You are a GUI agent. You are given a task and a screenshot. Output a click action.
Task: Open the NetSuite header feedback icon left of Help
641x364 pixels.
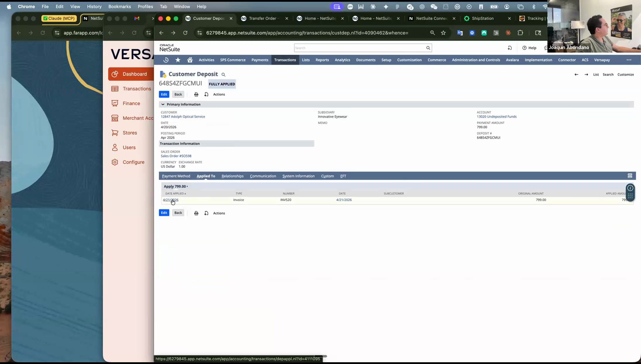(510, 48)
